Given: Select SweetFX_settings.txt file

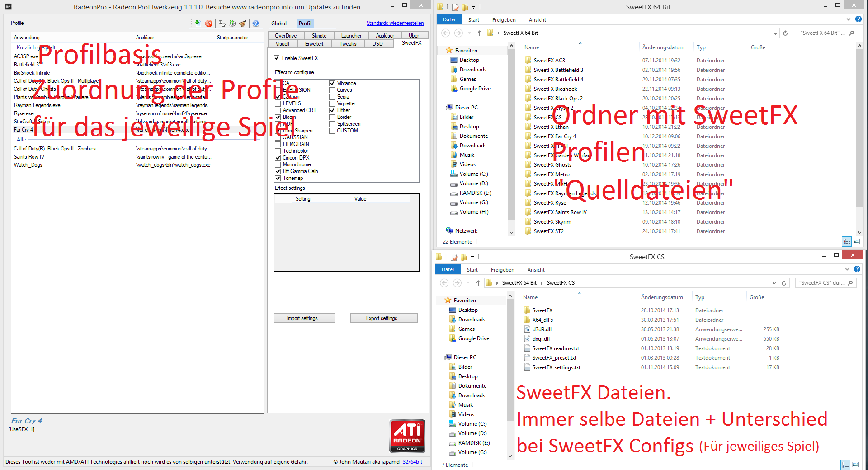Looking at the screenshot, I should click(556, 367).
